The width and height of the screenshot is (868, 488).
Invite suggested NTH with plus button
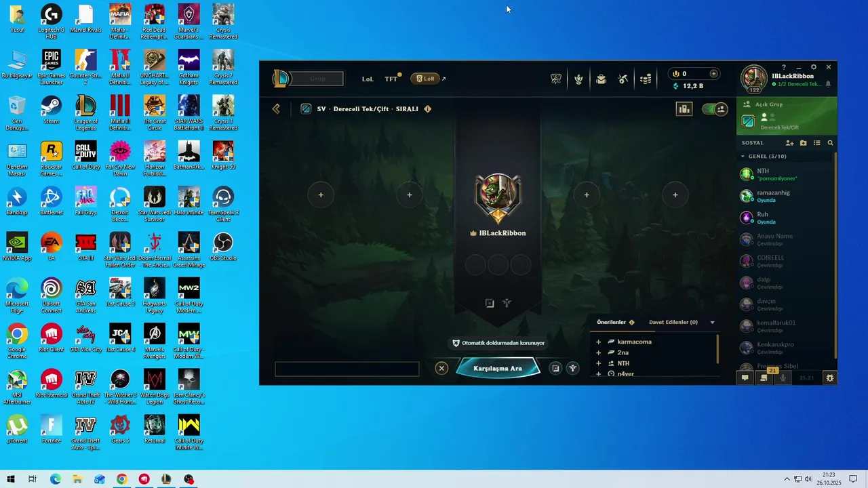click(598, 363)
